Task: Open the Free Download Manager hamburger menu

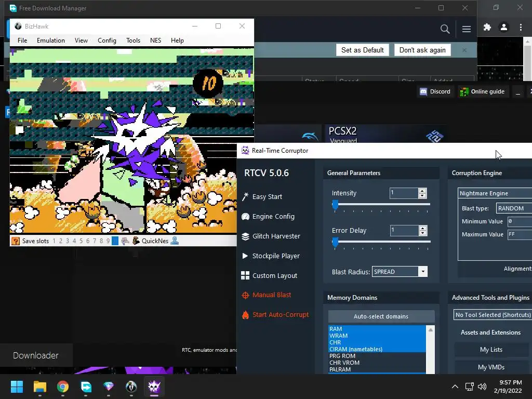Action: click(466, 29)
